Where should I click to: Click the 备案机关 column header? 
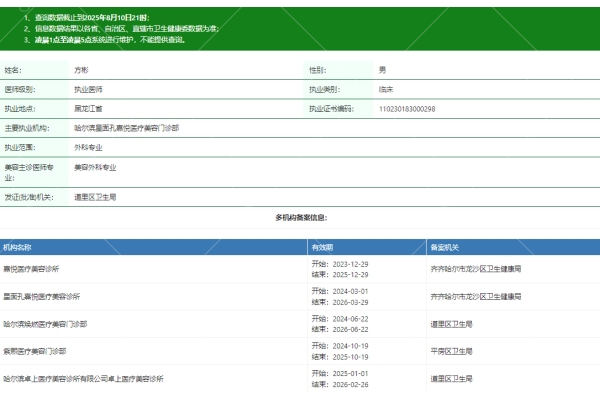tap(444, 248)
